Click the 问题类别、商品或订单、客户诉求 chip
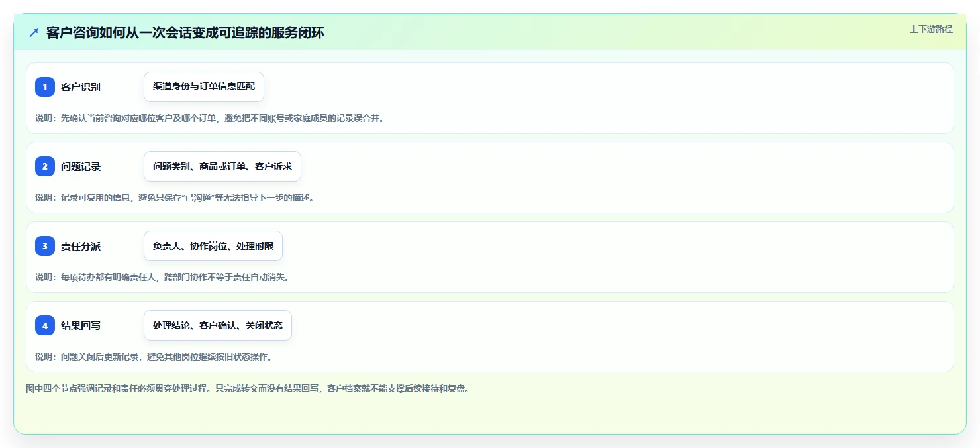The image size is (980, 448). tap(222, 166)
